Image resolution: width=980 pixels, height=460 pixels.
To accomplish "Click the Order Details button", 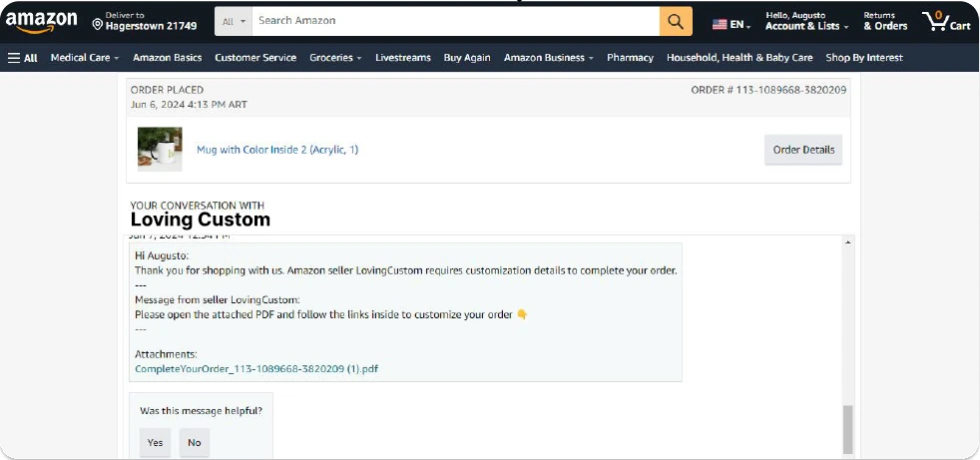I will [803, 150].
